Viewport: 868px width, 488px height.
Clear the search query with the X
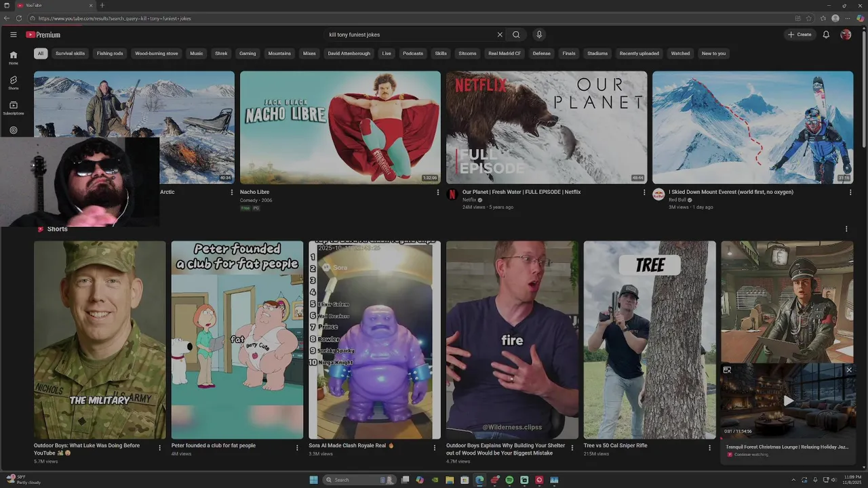500,35
